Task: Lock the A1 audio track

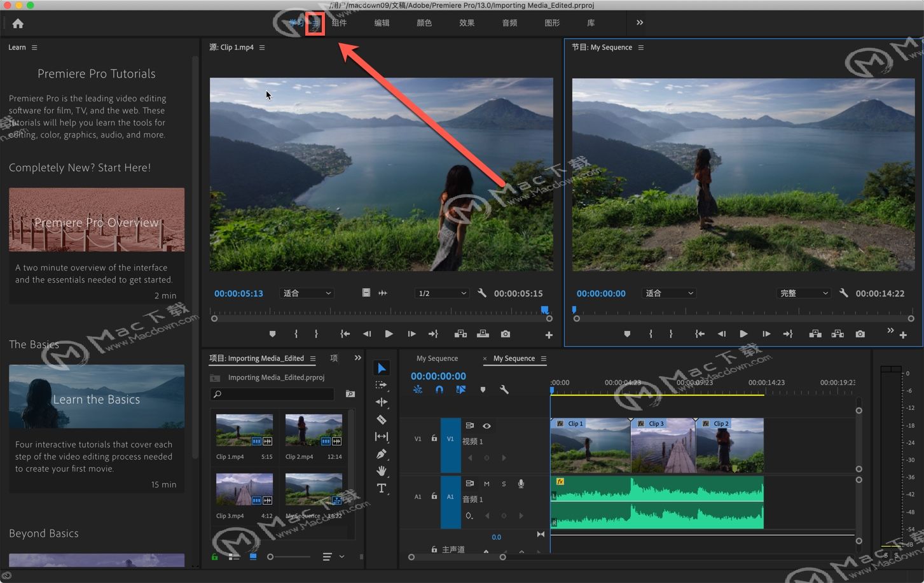Action: [x=434, y=496]
